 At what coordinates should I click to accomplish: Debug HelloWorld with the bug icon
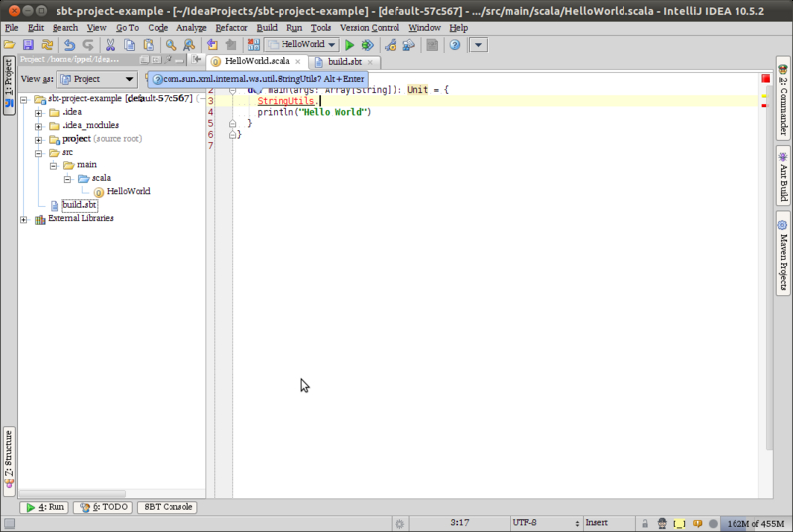(x=368, y=45)
